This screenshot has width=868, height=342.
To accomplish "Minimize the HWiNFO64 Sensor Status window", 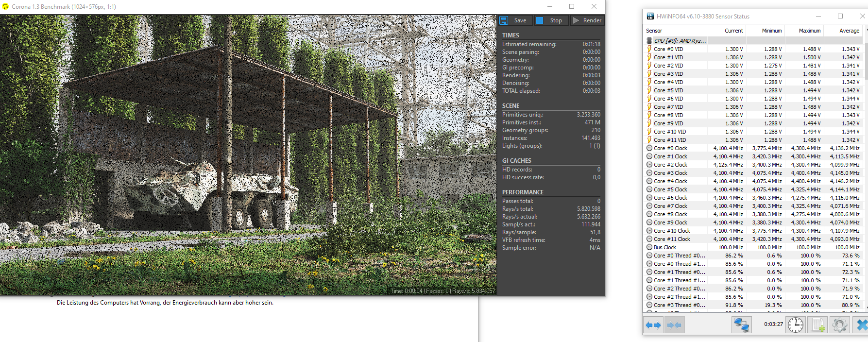I will tap(818, 17).
